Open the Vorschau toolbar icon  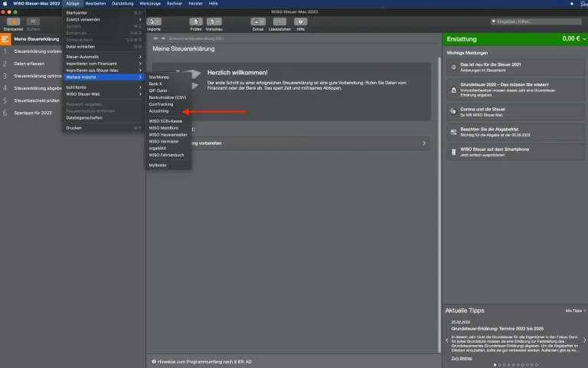point(214,23)
